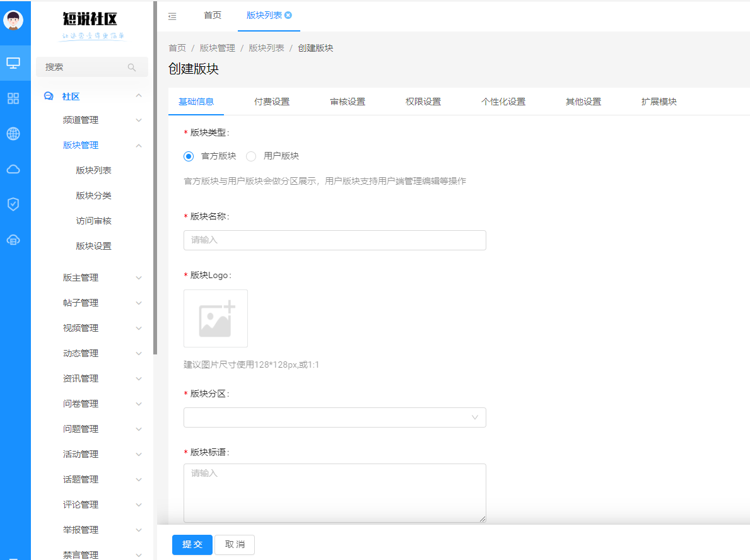Switch to 权限设置 tab
Screen dimensions: 750x560
423,102
